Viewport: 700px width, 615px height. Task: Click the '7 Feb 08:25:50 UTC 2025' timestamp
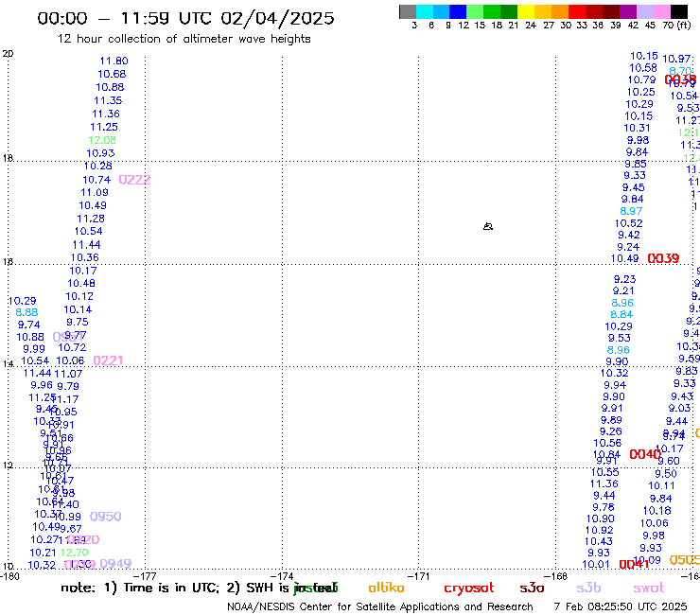(621, 606)
